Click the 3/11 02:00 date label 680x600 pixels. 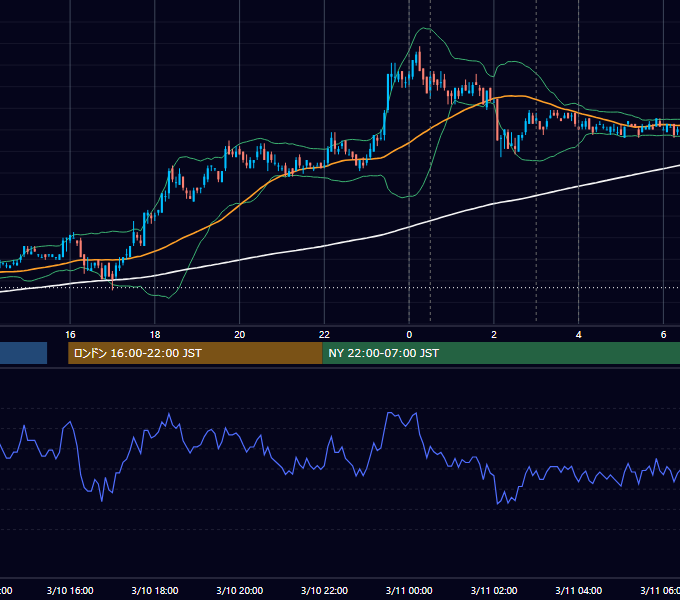pos(494,590)
